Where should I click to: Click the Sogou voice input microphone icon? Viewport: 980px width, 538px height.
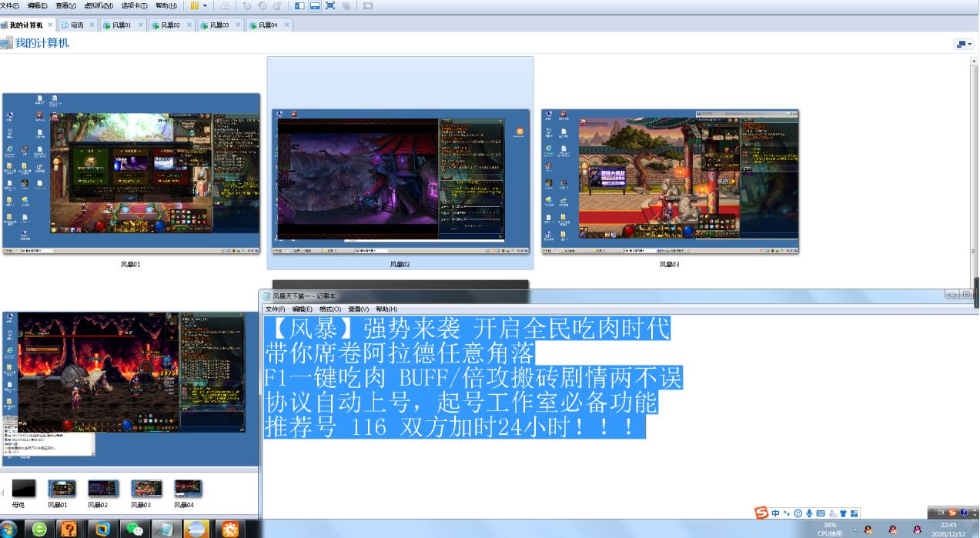coord(809,513)
